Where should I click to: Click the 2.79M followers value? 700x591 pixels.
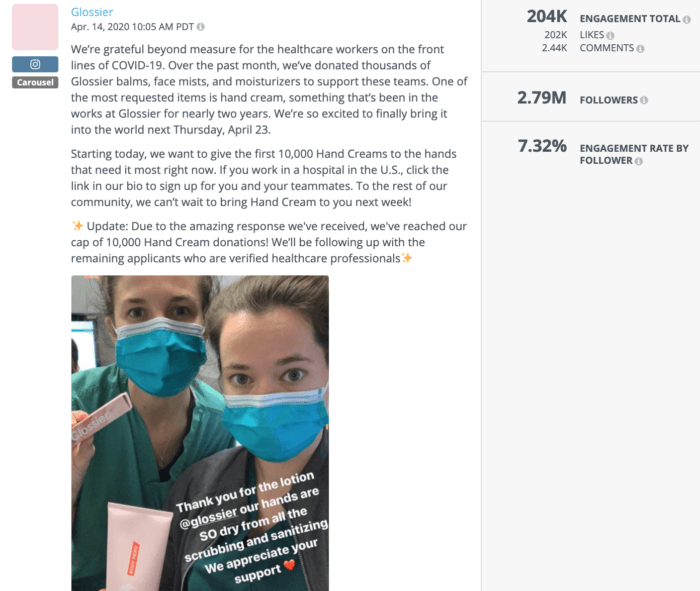[542, 98]
